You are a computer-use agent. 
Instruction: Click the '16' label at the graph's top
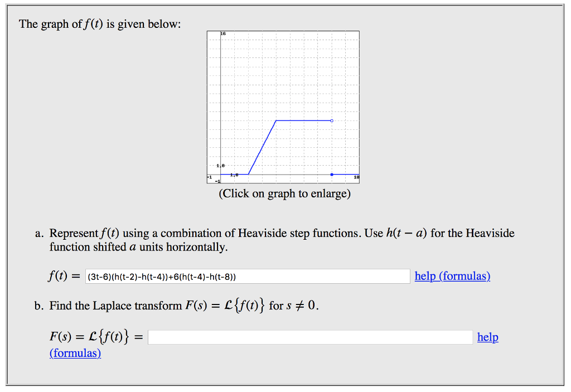coord(222,32)
